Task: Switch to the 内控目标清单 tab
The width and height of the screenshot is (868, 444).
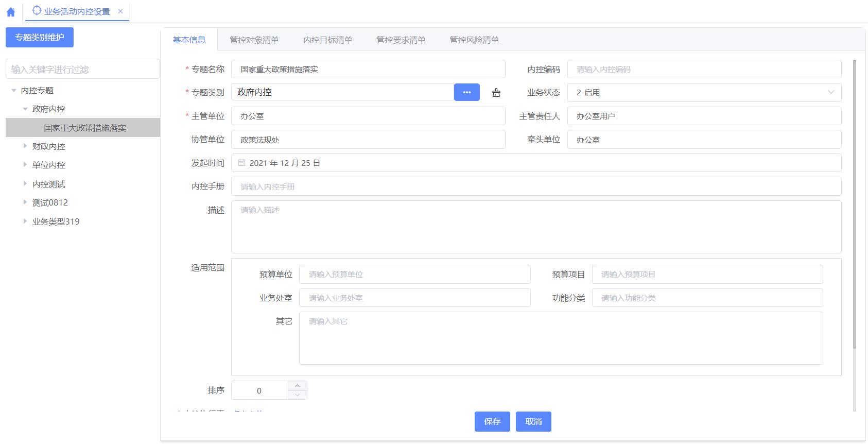Action: 328,40
